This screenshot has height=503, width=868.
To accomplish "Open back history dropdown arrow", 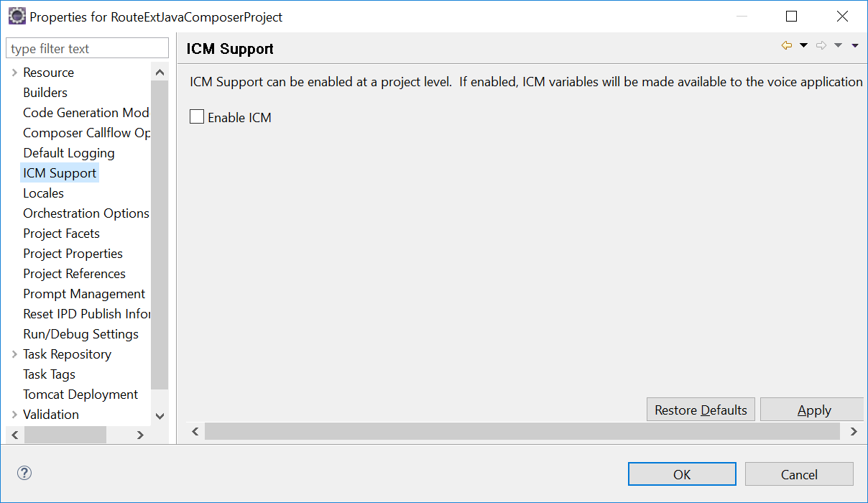I will click(x=803, y=46).
